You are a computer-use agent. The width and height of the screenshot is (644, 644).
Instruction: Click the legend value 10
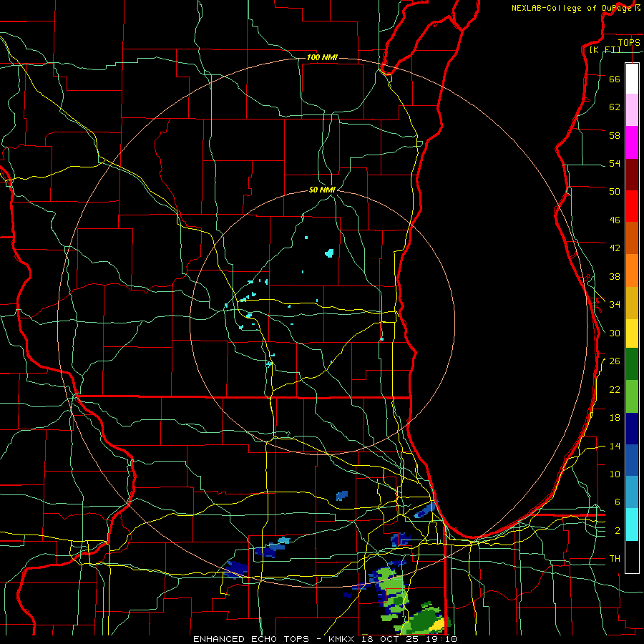click(x=615, y=474)
